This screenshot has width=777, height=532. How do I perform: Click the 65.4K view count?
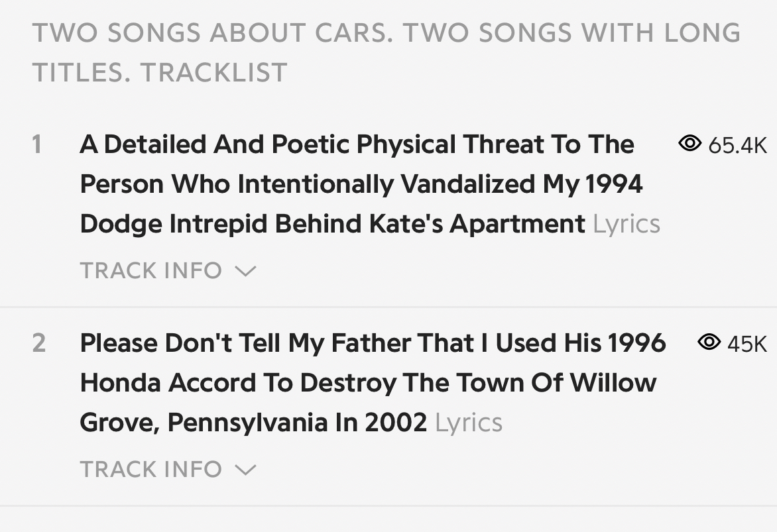(x=737, y=144)
